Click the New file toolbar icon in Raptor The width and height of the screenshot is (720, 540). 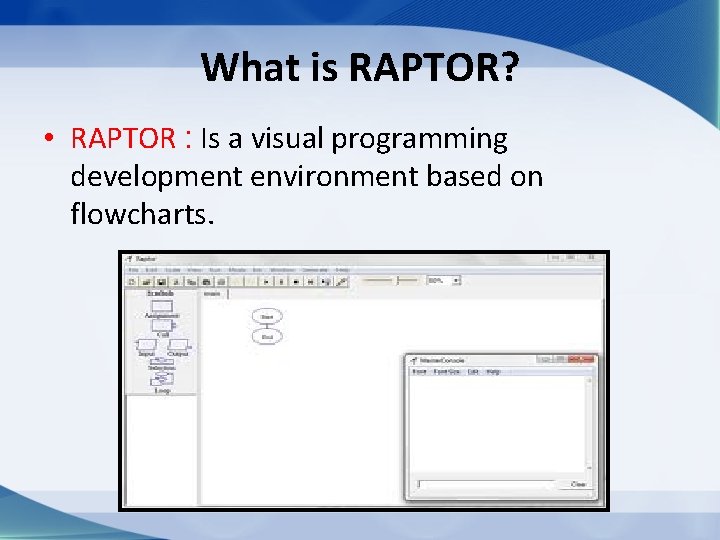(132, 281)
